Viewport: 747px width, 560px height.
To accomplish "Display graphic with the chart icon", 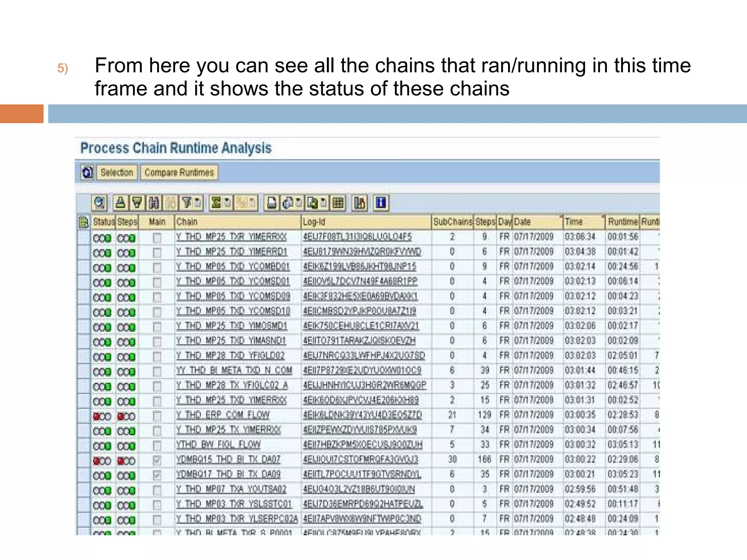I will pyautogui.click(x=360, y=203).
